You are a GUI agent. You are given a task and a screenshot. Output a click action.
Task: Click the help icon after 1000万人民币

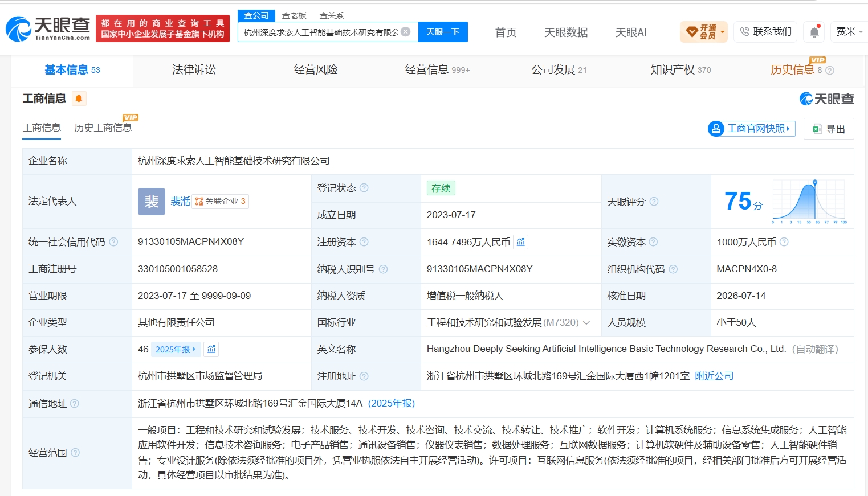click(784, 242)
